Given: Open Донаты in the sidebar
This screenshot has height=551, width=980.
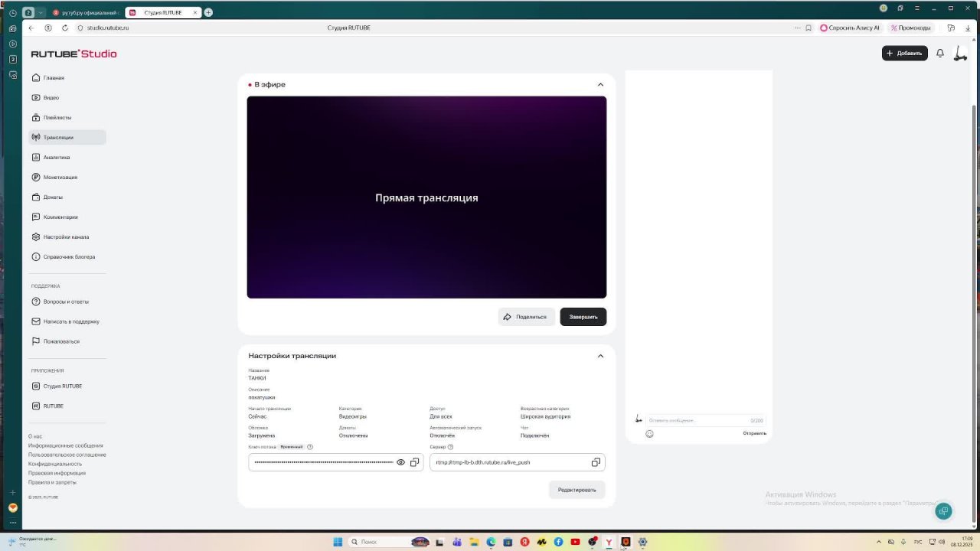Looking at the screenshot, I should [x=67, y=197].
